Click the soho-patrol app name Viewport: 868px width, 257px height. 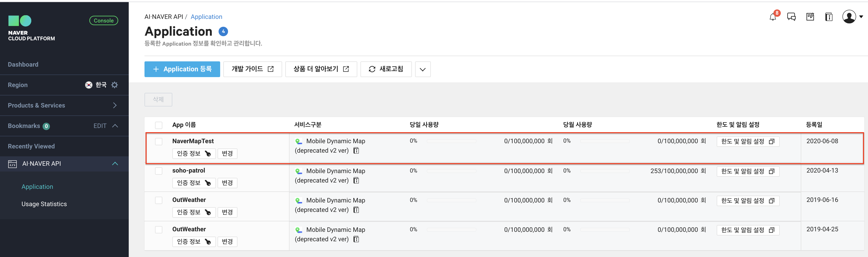point(189,171)
